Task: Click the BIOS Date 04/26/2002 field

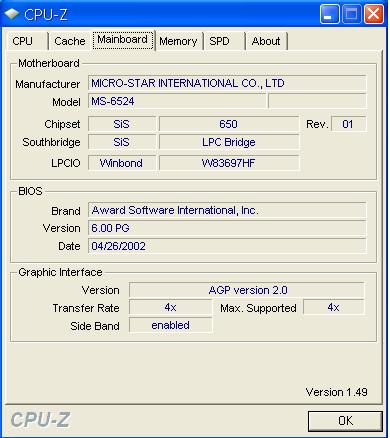Action: (227, 246)
